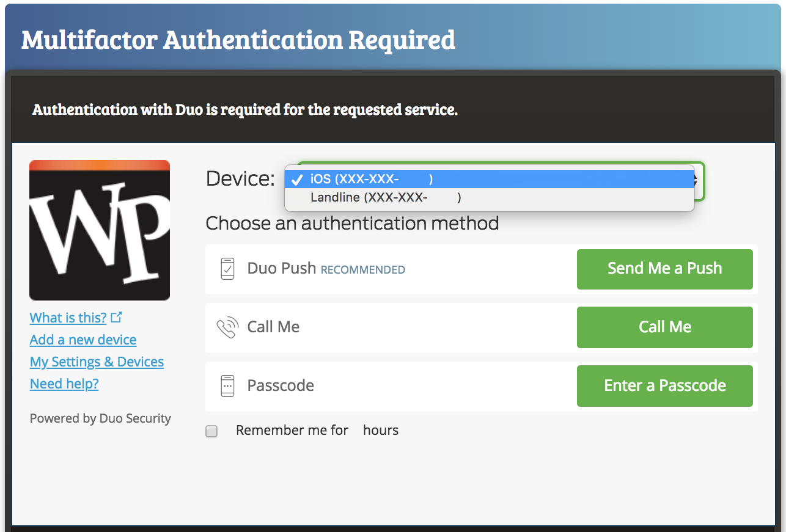Click the Duo Push phone checkmark icon
Image resolution: width=786 pixels, height=532 pixels.
[x=227, y=269]
